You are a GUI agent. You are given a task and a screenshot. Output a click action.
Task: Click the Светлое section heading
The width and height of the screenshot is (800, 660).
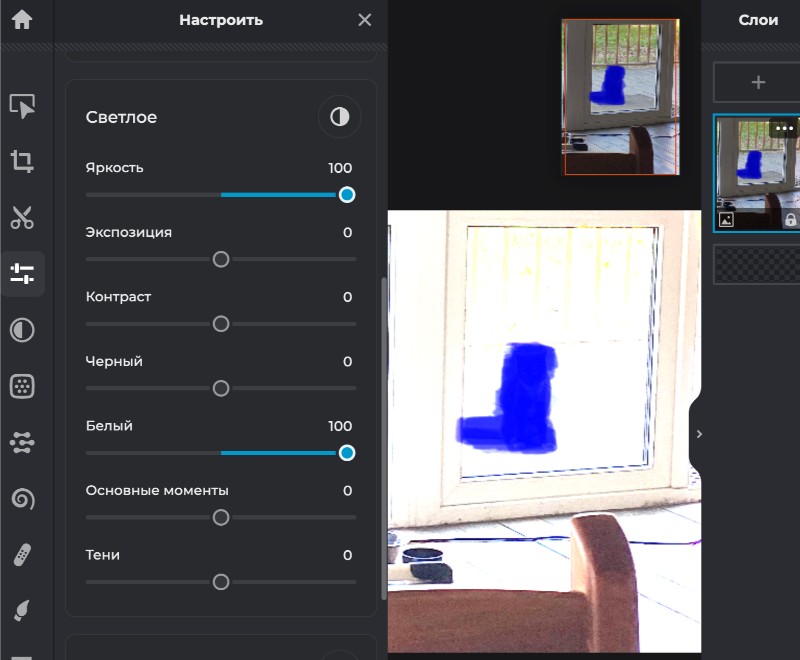click(121, 117)
